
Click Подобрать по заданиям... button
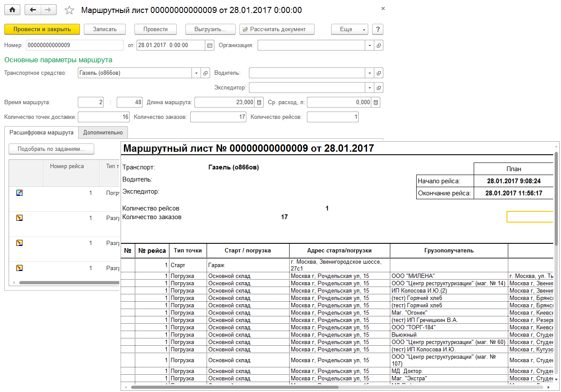coord(51,149)
